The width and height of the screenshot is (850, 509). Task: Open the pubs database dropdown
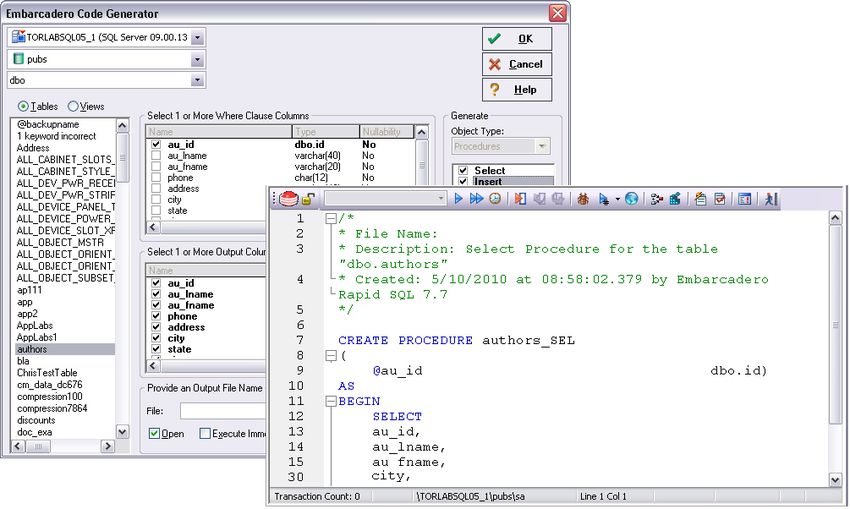pyautogui.click(x=198, y=59)
